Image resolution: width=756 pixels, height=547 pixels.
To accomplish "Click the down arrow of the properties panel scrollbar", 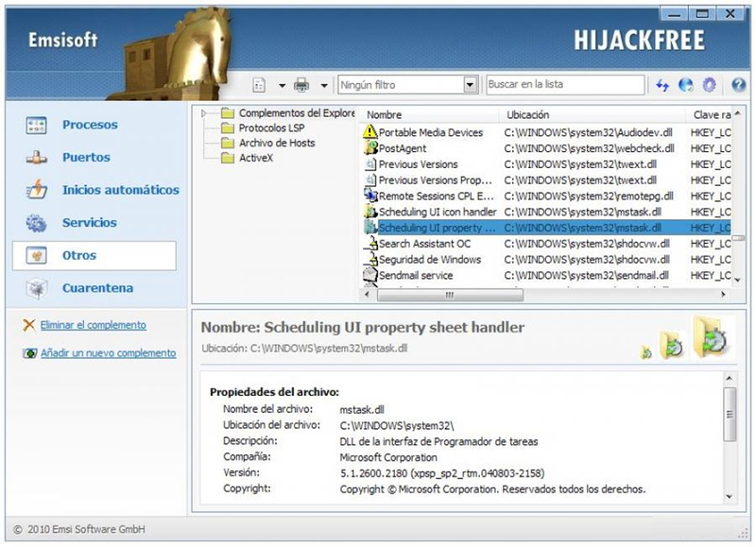I will tap(730, 497).
